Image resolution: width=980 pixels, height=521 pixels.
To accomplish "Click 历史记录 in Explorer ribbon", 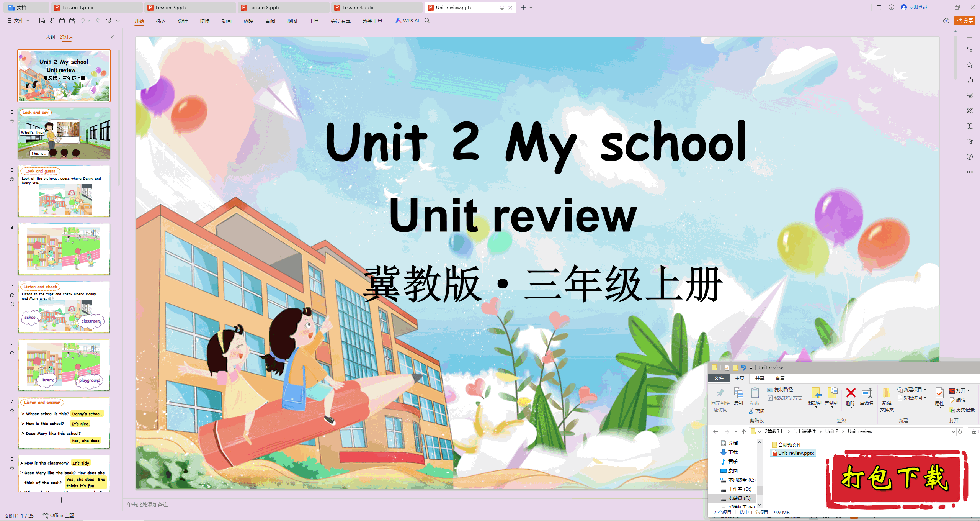I will pyautogui.click(x=962, y=410).
